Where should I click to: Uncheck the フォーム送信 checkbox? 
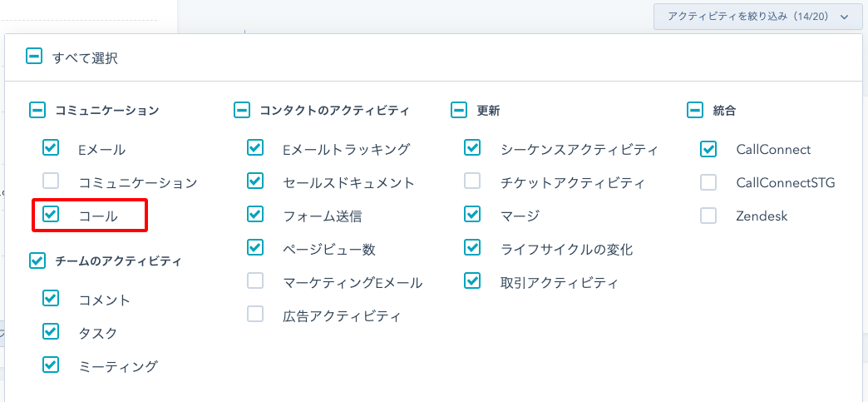(255, 214)
